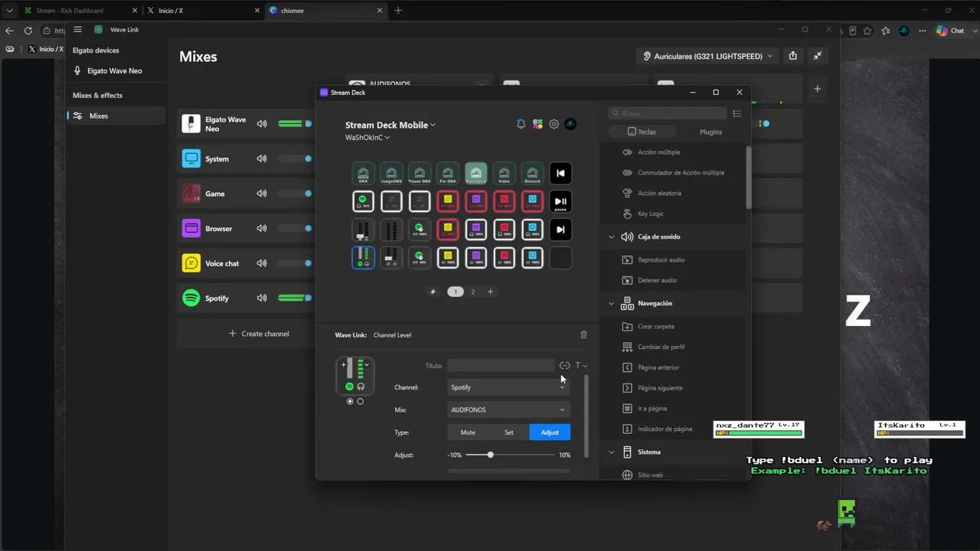Toggle list view of actions panel
980x551 pixels.
coord(737,113)
